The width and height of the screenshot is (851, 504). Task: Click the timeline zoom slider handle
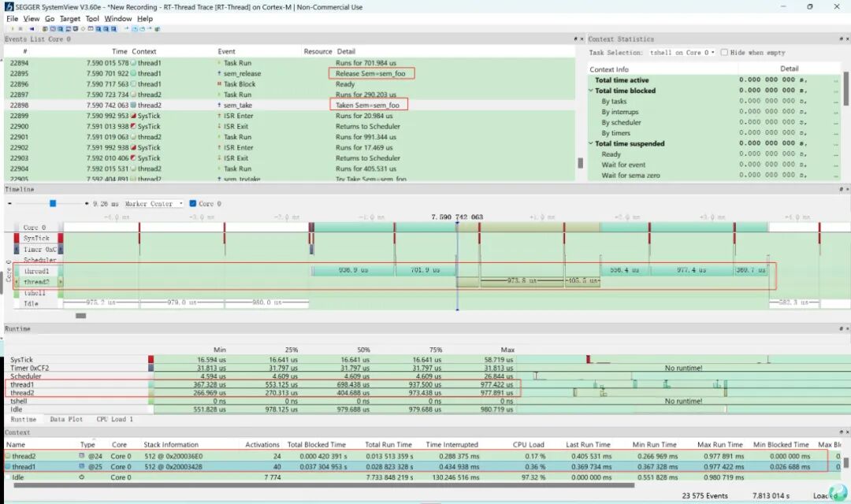pos(53,203)
